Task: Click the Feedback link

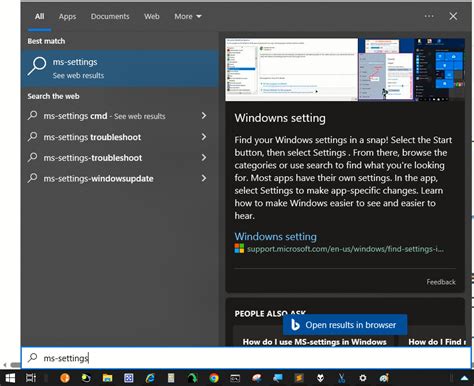Action: pyautogui.click(x=441, y=282)
